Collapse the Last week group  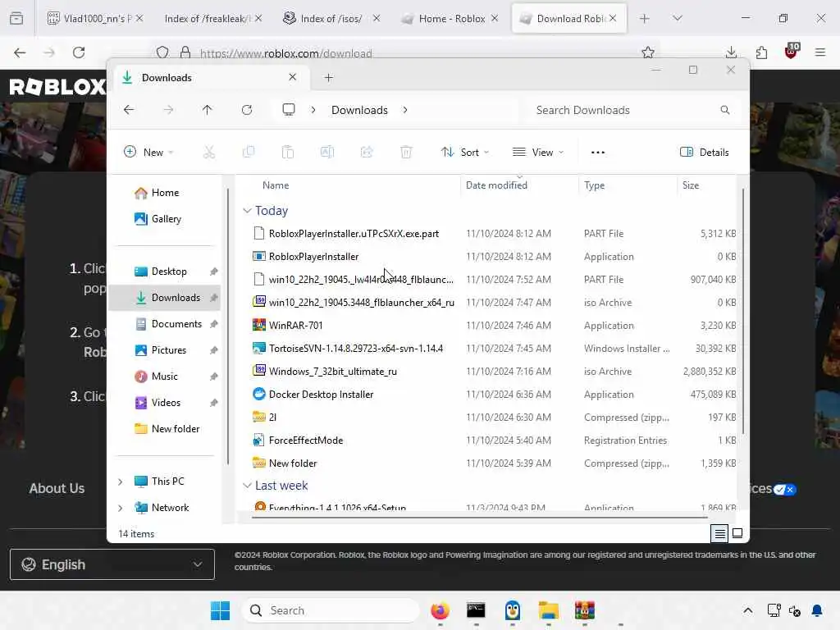click(247, 486)
